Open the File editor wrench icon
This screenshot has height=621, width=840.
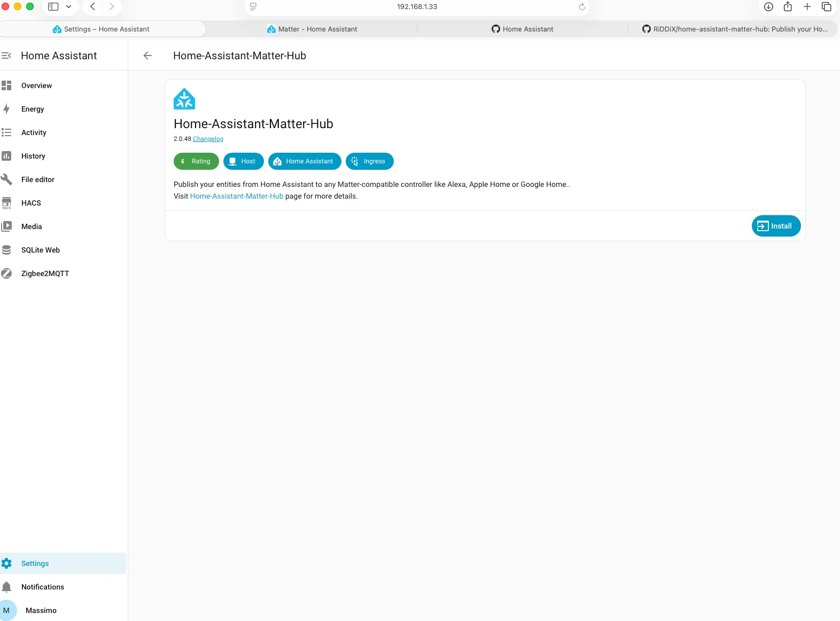pyautogui.click(x=6, y=179)
